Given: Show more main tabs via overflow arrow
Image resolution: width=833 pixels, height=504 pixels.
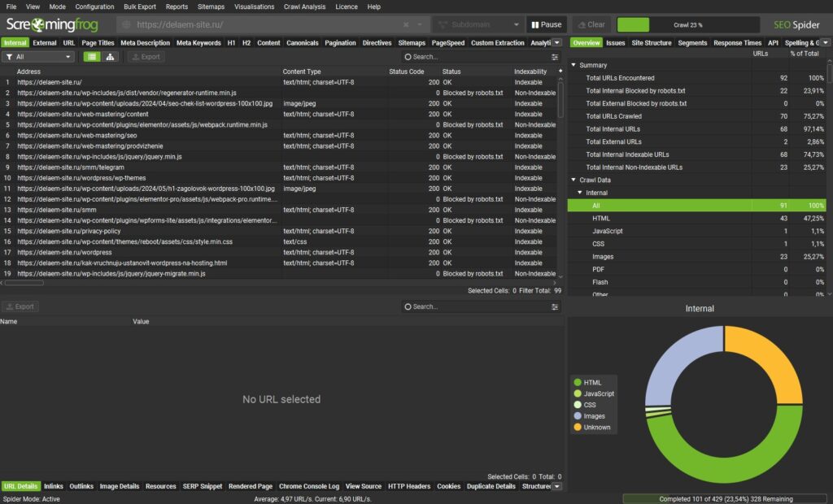Looking at the screenshot, I should [556, 43].
